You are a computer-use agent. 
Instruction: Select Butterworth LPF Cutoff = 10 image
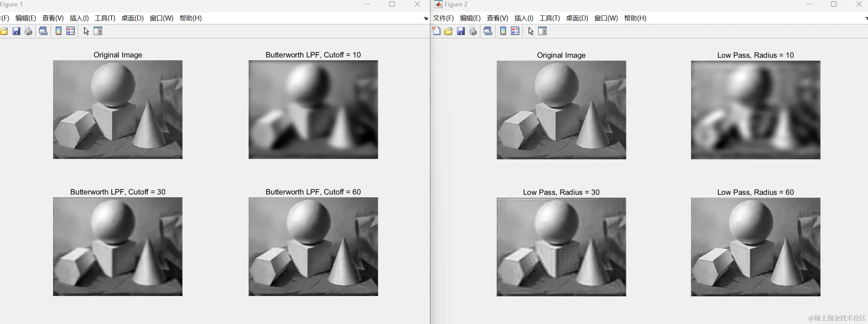313,109
